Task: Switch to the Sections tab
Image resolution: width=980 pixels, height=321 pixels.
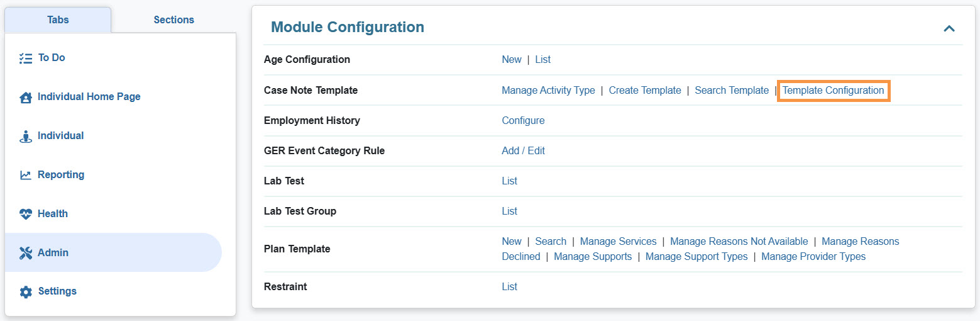Action: [x=173, y=20]
